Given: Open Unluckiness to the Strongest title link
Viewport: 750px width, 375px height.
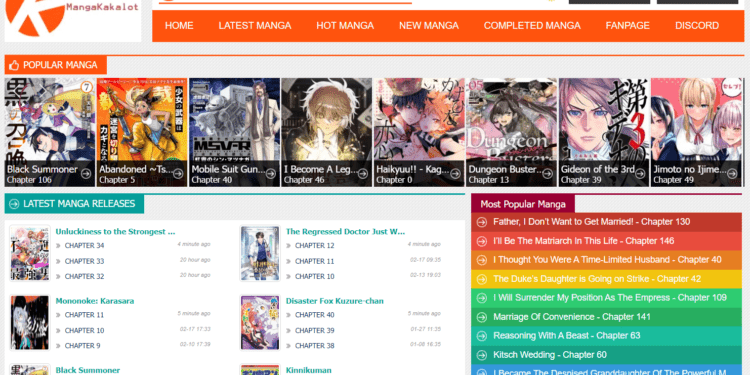Looking at the screenshot, I should (x=115, y=232).
